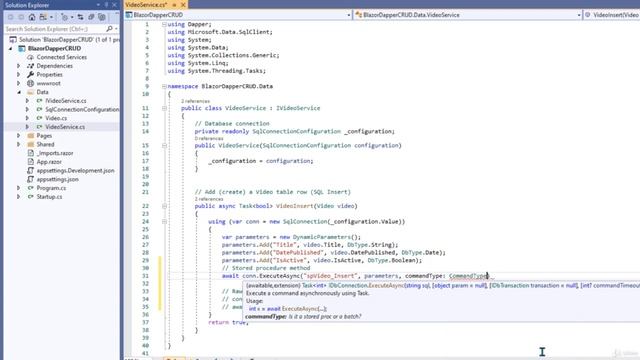Screen dimensions: 640x360
Task: Click Sync with Active Document icon
Action: pos(80,17)
